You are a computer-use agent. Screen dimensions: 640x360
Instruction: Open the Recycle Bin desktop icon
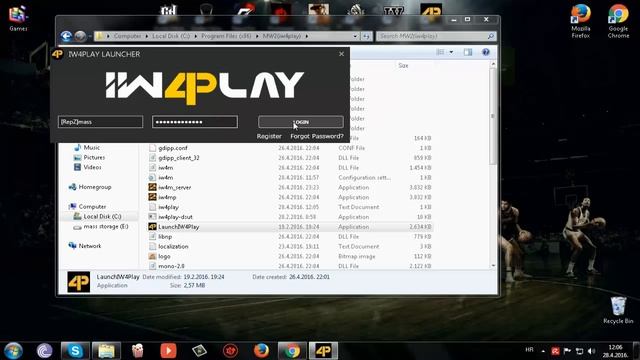point(618,310)
